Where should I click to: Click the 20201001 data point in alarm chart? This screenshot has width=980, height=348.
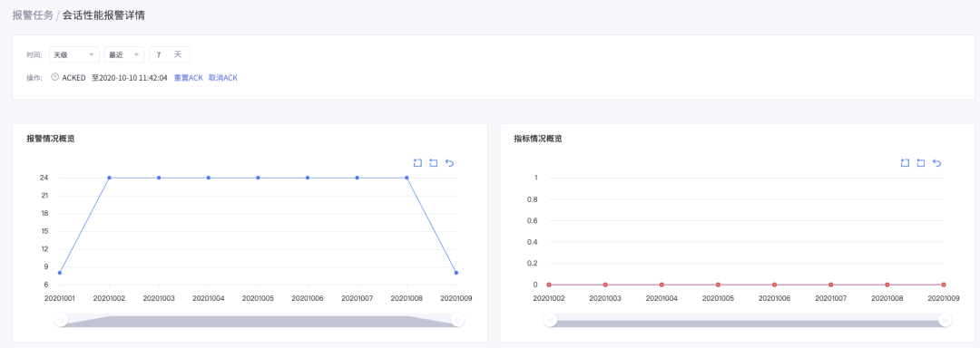tap(59, 273)
